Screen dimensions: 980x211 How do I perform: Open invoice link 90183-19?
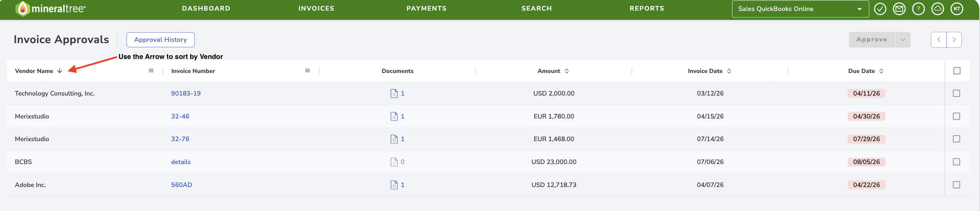(x=186, y=94)
